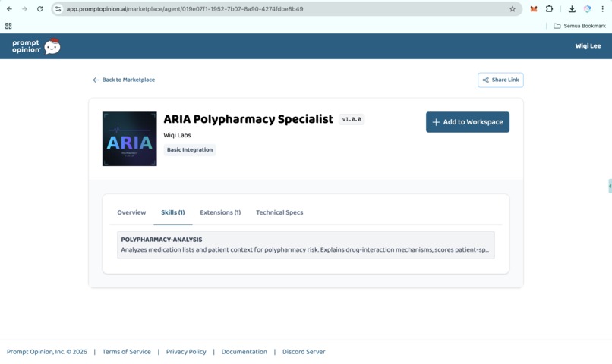Click the v1.0.0 version badge
This screenshot has height=364, width=612.
pyautogui.click(x=352, y=119)
